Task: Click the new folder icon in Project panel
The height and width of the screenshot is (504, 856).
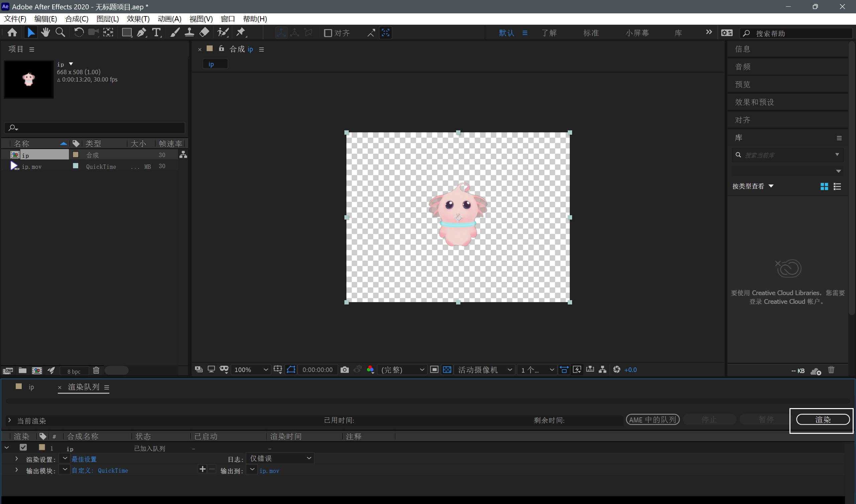Action: coord(22,370)
